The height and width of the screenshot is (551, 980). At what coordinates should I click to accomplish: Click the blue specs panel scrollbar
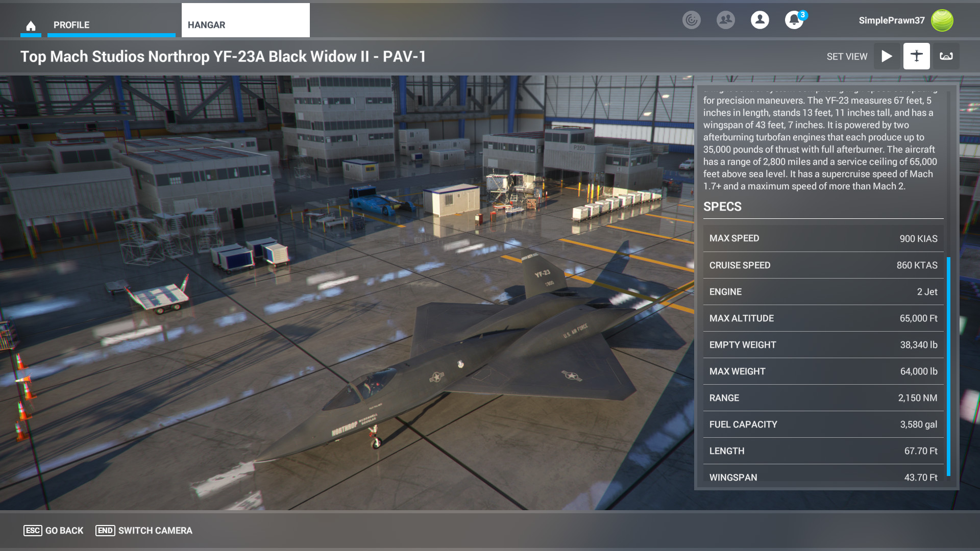pyautogui.click(x=948, y=366)
